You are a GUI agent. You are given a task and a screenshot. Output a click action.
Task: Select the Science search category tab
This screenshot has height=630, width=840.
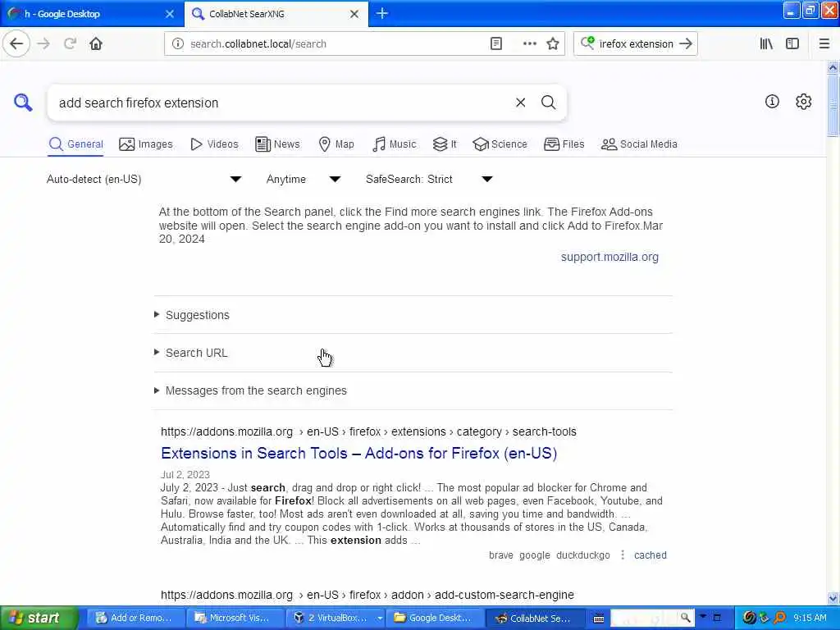pyautogui.click(x=500, y=144)
